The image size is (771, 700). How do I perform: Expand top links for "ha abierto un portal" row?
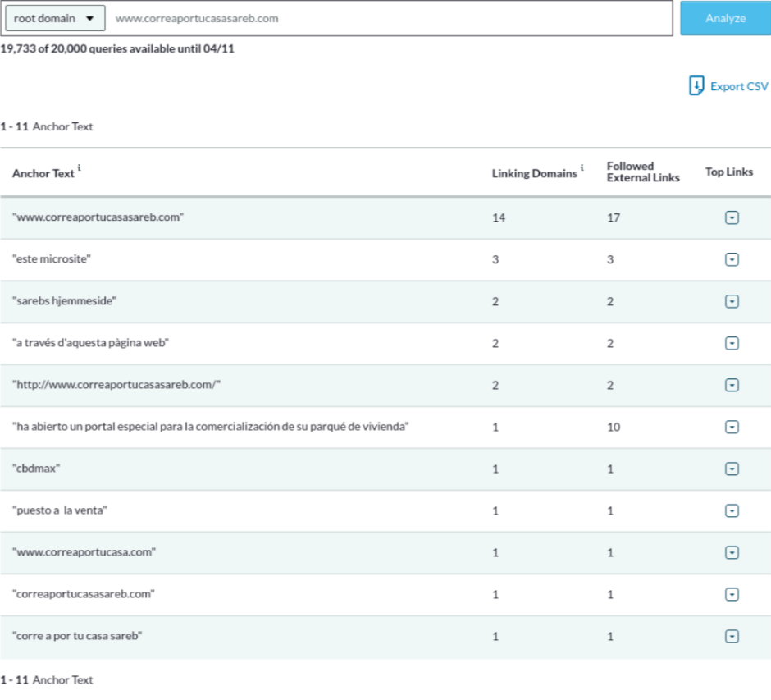tap(732, 427)
